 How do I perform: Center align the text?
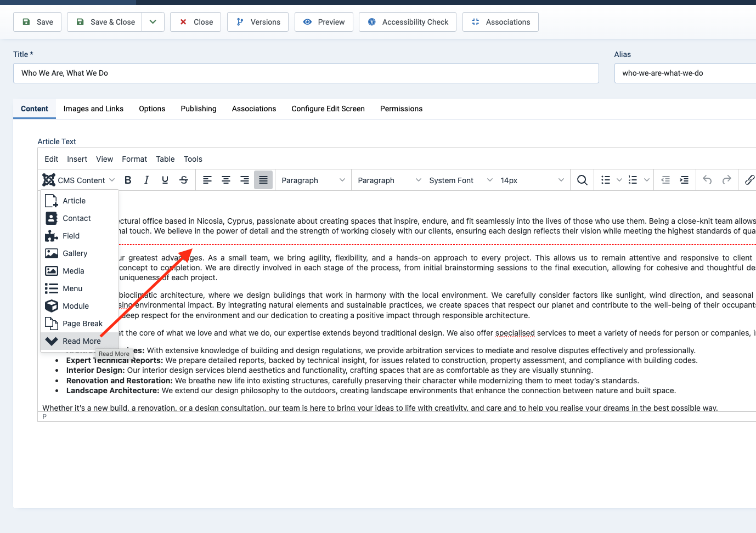pyautogui.click(x=226, y=180)
